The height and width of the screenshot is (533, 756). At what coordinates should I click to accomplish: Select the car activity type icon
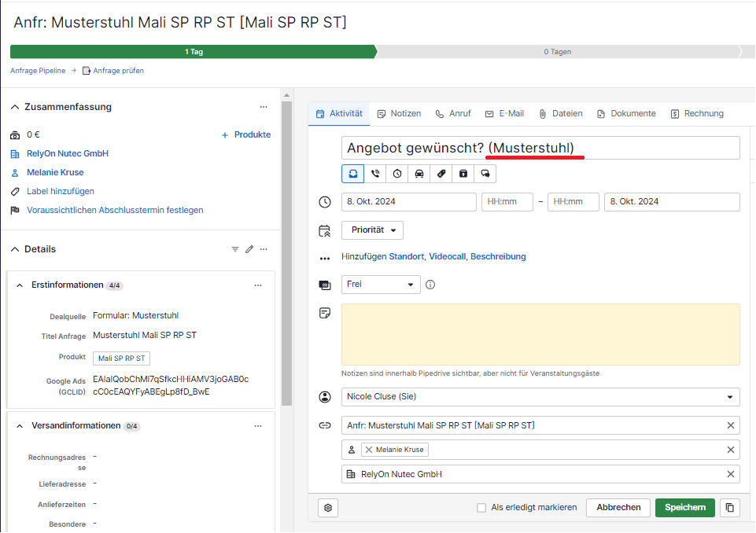[419, 174]
